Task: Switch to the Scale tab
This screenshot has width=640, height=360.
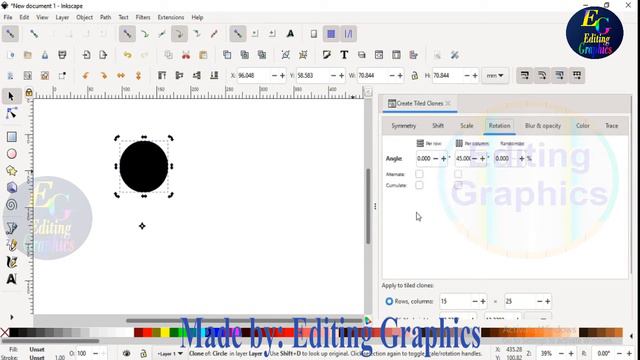Action: coord(467,126)
